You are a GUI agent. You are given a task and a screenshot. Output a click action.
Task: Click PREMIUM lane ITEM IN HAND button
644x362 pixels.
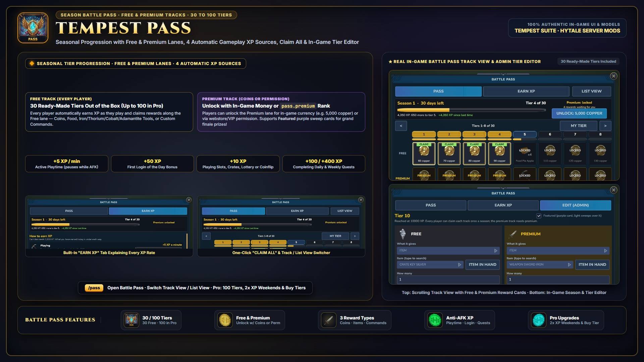(592, 264)
